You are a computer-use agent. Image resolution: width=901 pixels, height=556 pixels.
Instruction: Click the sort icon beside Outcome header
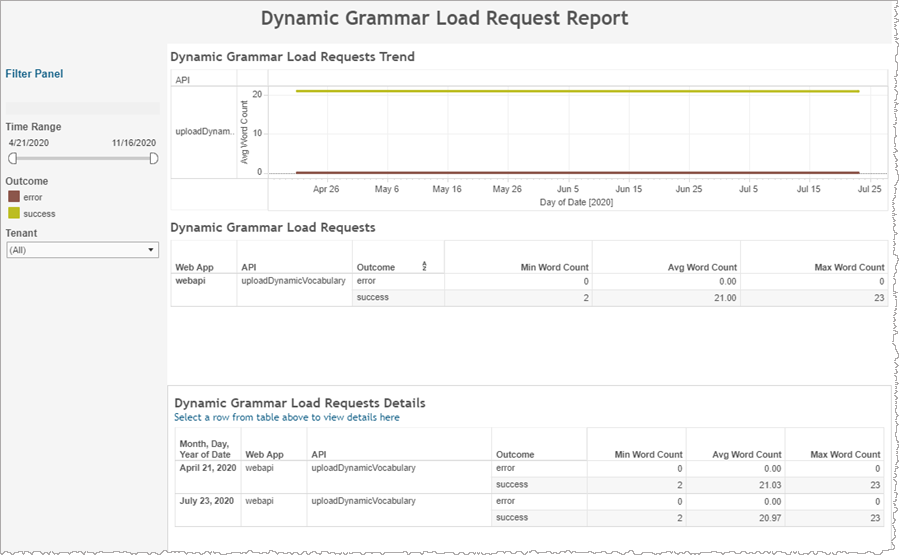tap(424, 267)
